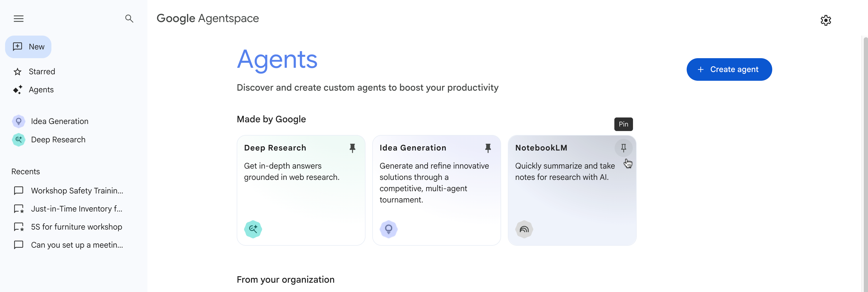The height and width of the screenshot is (292, 868).
Task: Click the From your organization heading
Action: click(285, 280)
